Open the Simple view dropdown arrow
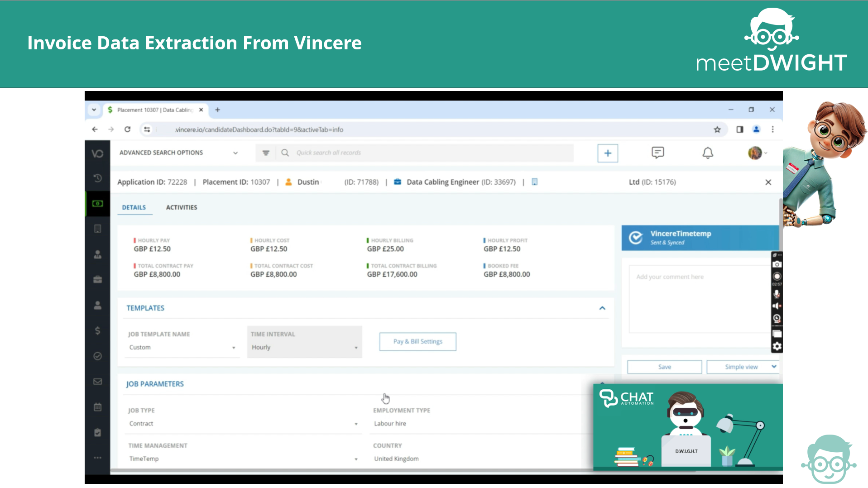868x488 pixels. 774,367
